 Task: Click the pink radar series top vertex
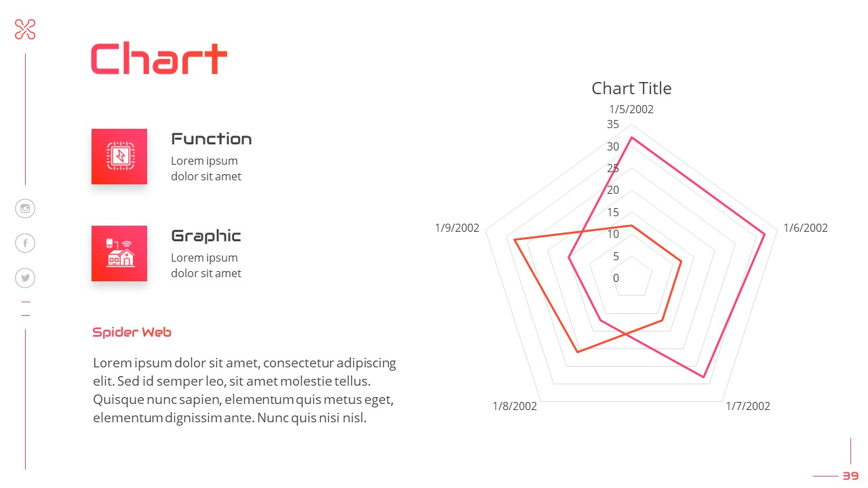pos(631,138)
